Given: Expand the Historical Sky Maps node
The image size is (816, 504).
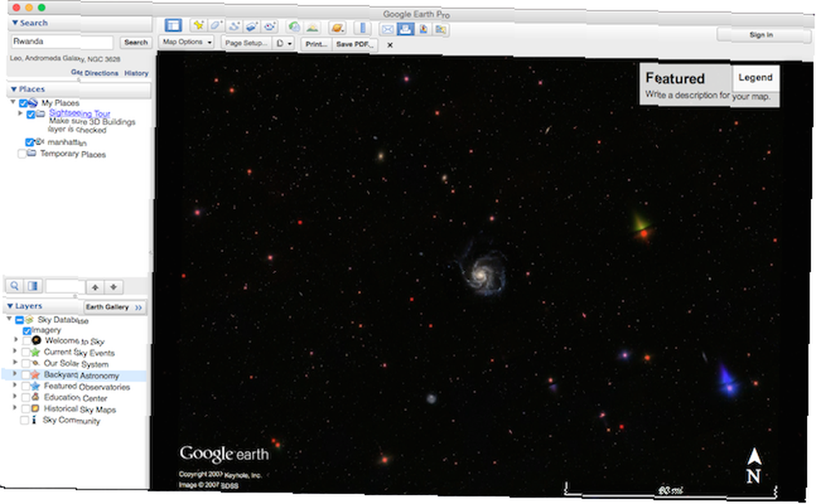Looking at the screenshot, I should (x=15, y=407).
